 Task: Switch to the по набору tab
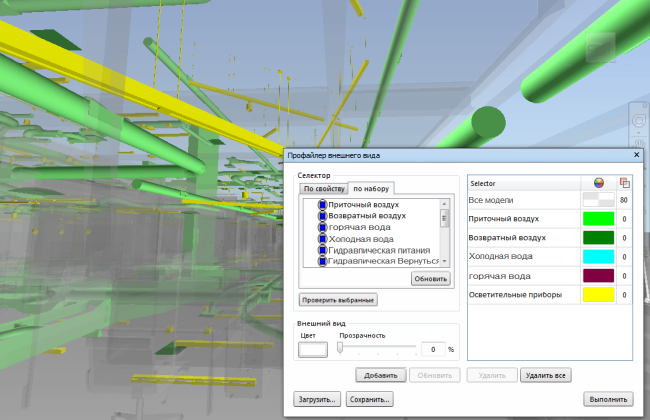pyautogui.click(x=371, y=189)
